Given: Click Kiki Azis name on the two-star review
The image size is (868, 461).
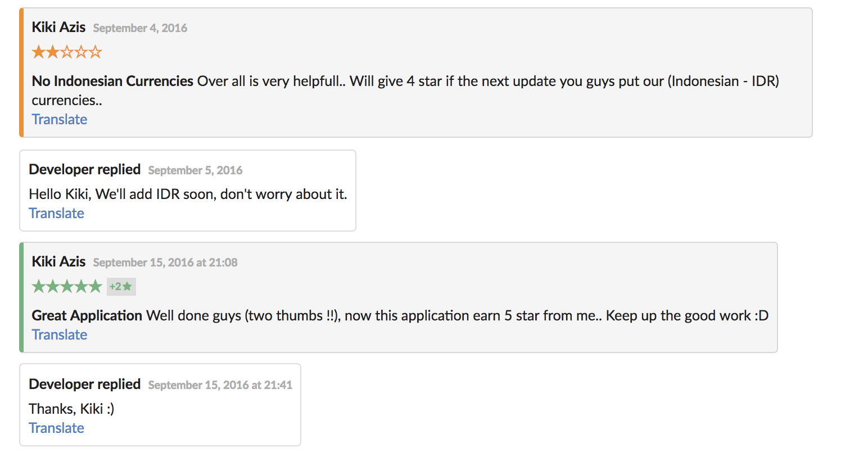Looking at the screenshot, I should click(58, 27).
